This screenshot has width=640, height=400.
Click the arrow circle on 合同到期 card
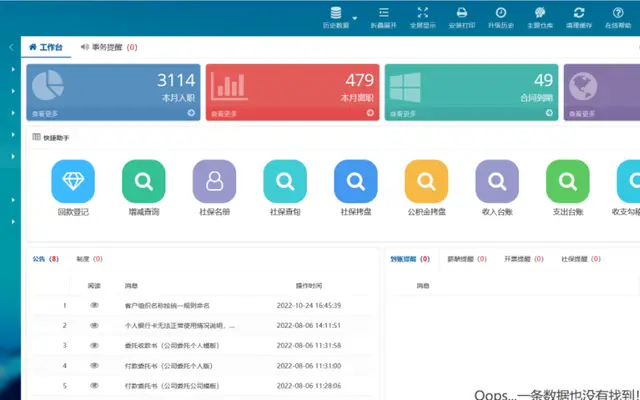549,113
